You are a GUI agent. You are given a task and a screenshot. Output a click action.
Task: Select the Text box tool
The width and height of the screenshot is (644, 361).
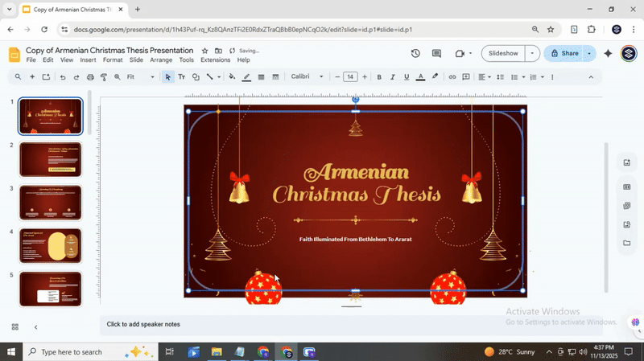[181, 77]
